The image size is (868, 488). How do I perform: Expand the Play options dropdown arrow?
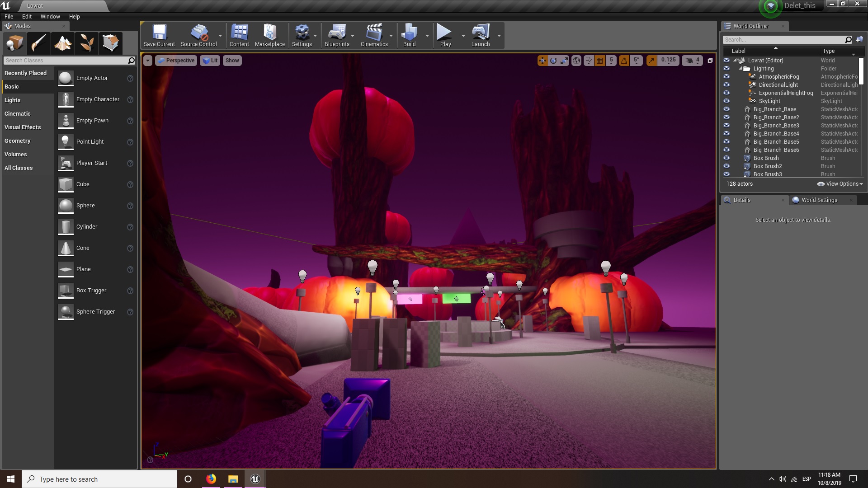click(x=463, y=36)
